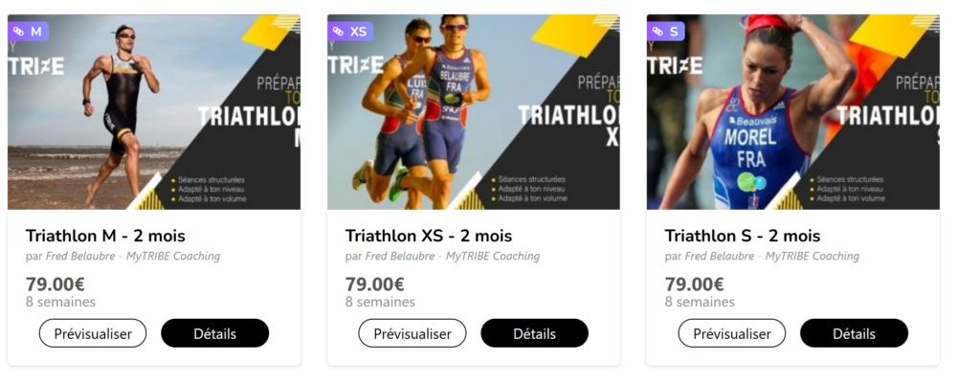The width and height of the screenshot is (980, 386).
Task: Open details for Triathlon S
Action: 854,333
